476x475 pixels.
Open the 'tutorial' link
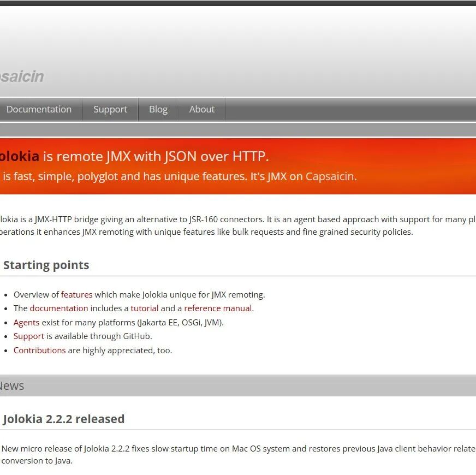145,308
